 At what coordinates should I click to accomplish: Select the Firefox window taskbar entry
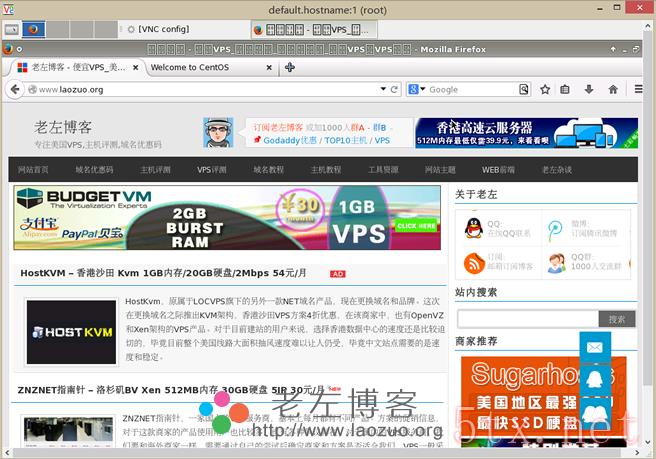(313, 30)
